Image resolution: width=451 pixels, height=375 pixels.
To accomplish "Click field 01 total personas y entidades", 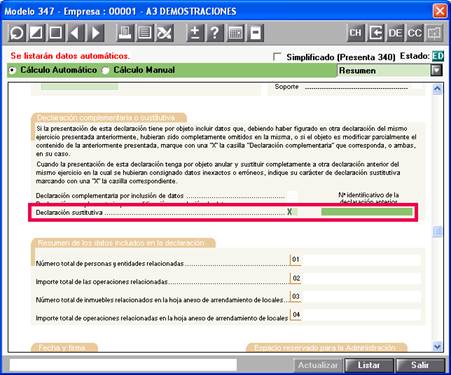I will tap(361, 260).
